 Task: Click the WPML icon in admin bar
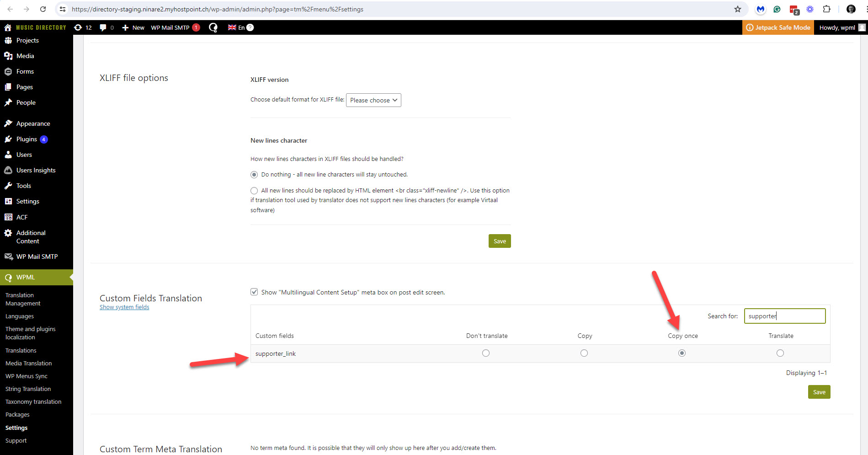click(x=213, y=27)
